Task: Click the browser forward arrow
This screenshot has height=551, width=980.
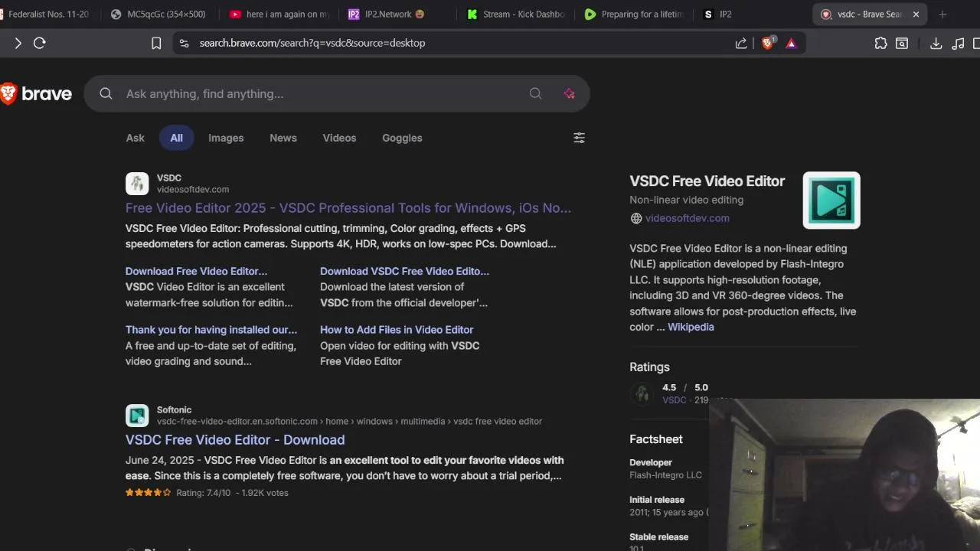Action: click(18, 44)
